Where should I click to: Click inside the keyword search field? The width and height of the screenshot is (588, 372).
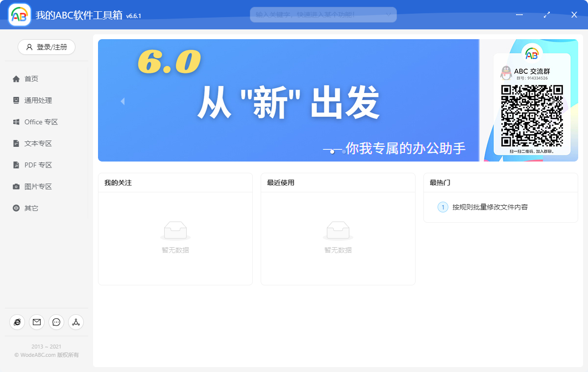(318, 15)
